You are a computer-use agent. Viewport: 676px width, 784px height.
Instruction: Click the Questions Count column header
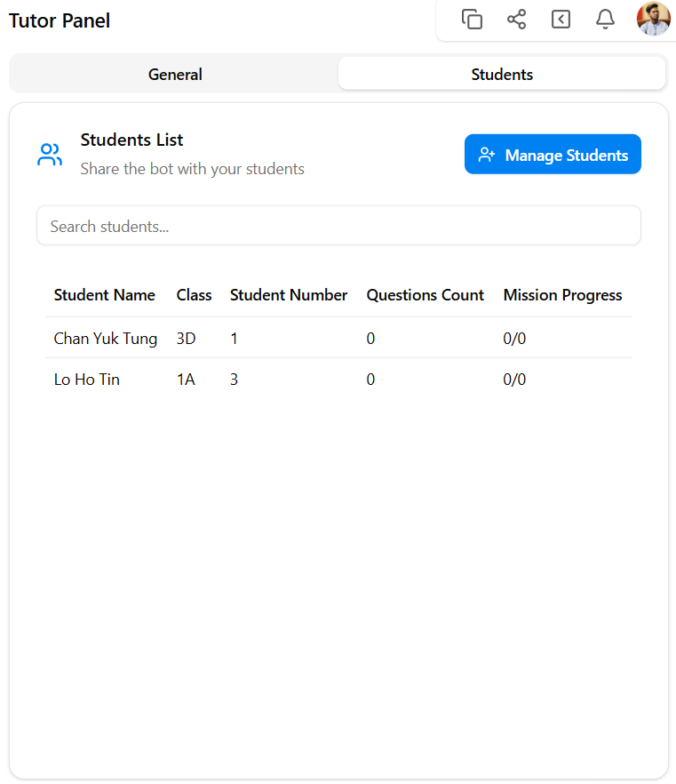coord(425,295)
